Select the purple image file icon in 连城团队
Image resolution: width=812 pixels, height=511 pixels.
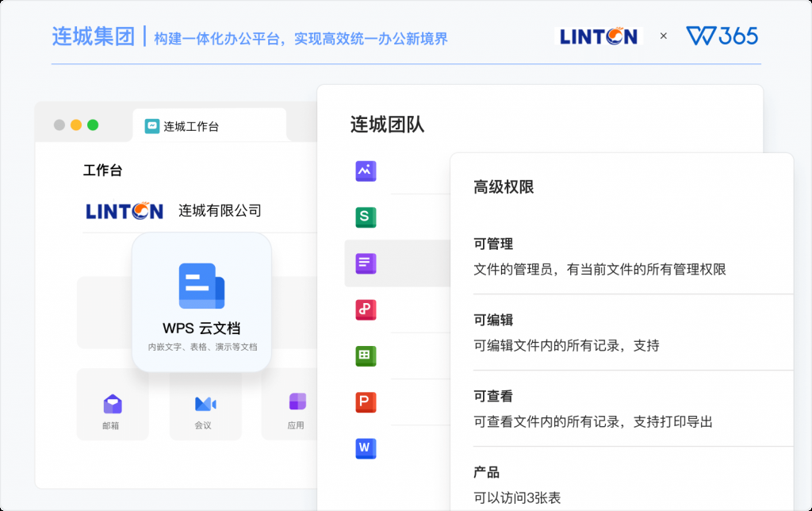(x=366, y=171)
